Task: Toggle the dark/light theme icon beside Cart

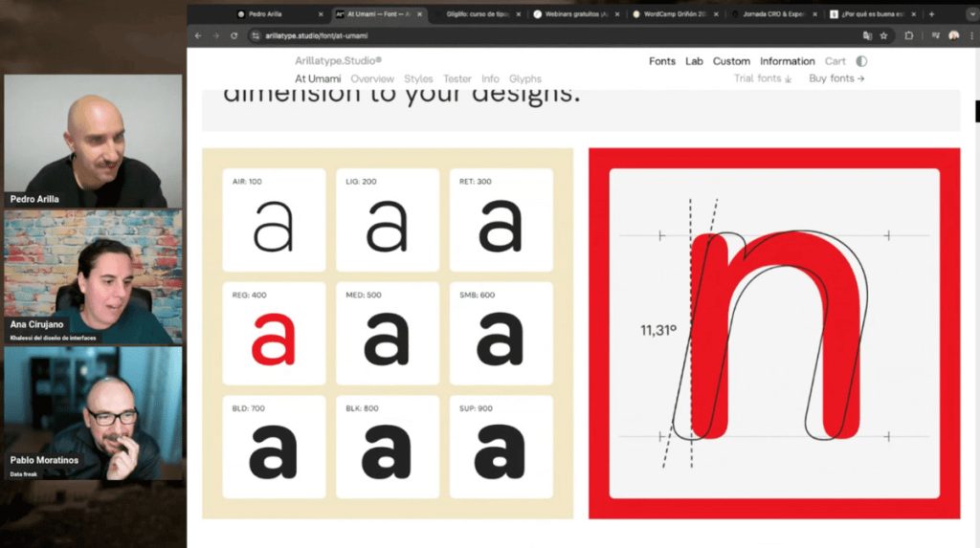Action: [861, 61]
